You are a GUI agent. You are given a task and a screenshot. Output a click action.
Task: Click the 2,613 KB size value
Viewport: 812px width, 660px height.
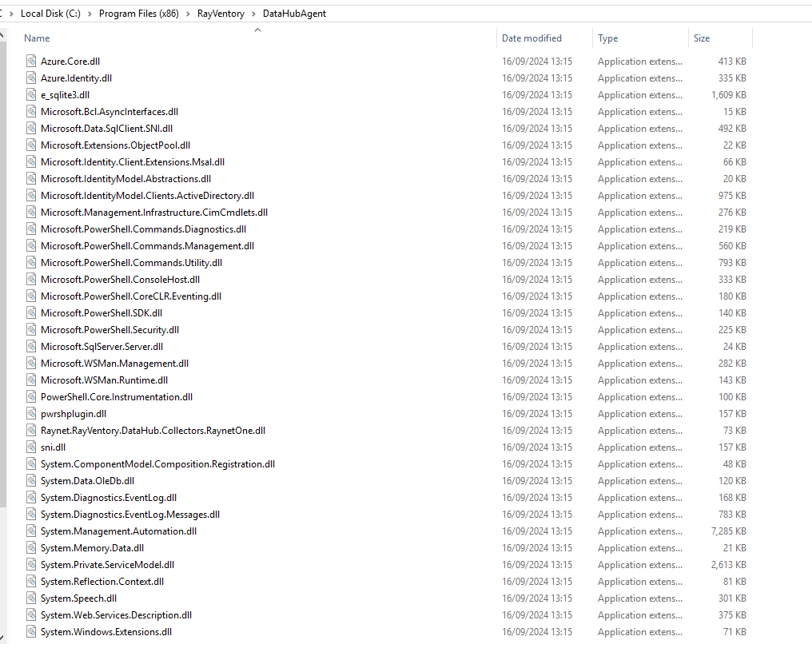point(729,565)
